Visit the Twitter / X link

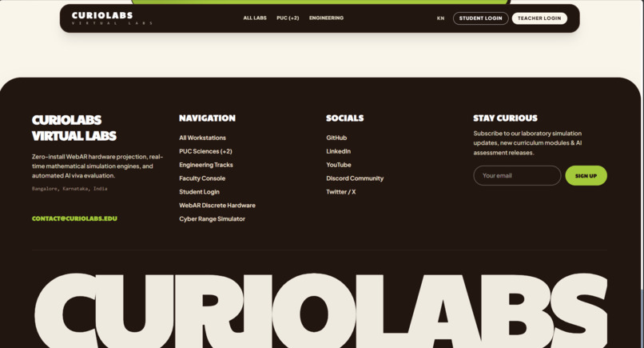coord(341,192)
